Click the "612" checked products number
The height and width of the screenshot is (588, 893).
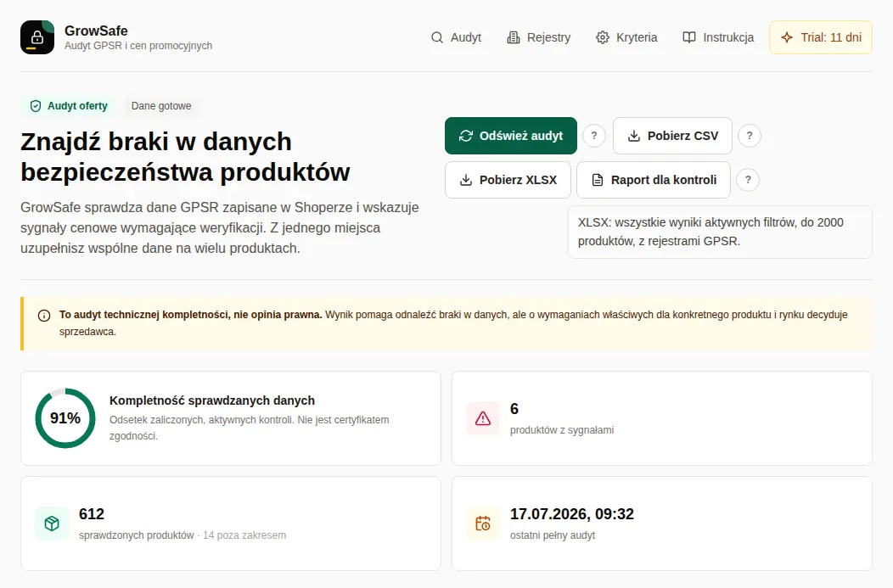(x=92, y=514)
